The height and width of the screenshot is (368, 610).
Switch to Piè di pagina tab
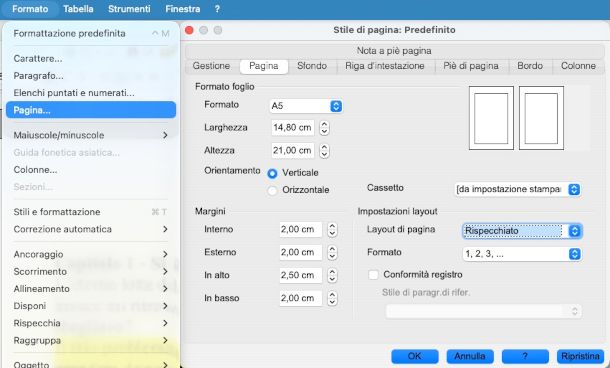point(471,66)
